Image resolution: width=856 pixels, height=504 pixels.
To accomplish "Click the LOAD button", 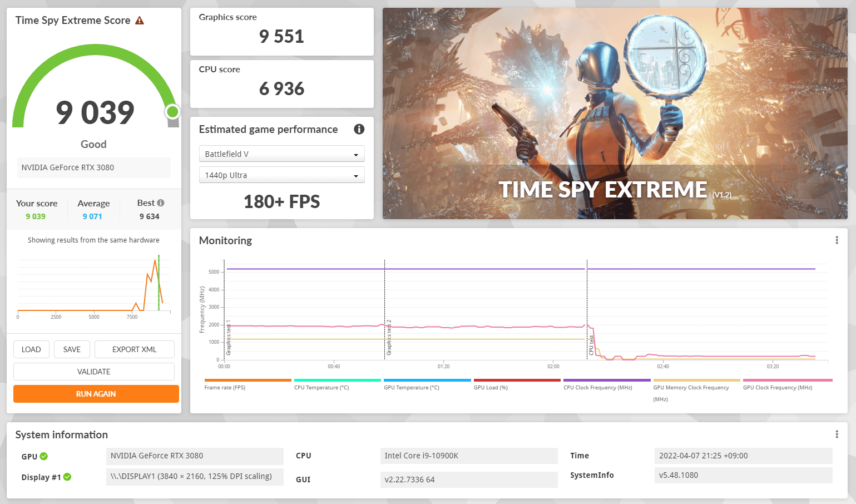I will [31, 349].
